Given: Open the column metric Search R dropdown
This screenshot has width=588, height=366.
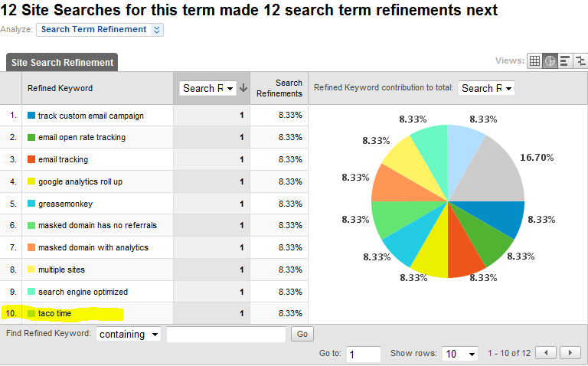Looking at the screenshot, I should (x=207, y=88).
